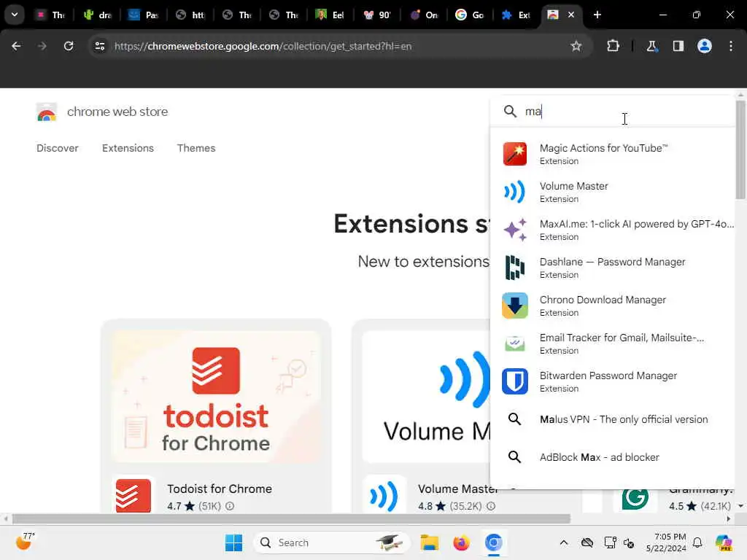Open the Volume Master banner image
Screen dimensions: 747x560
point(426,396)
